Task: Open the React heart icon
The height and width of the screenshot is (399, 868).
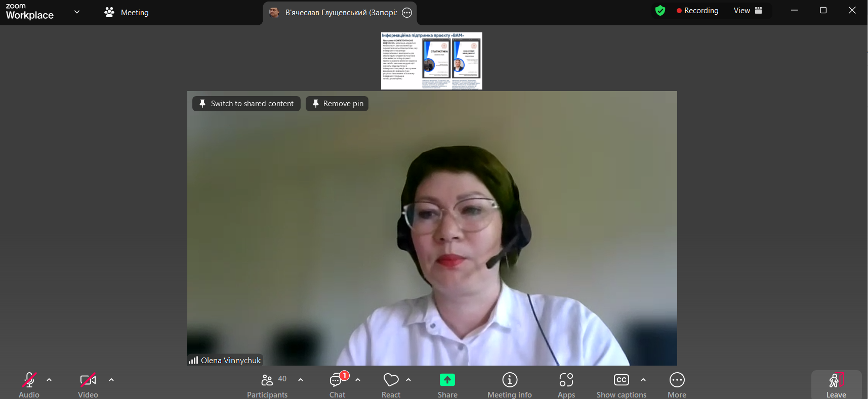Action: (x=391, y=380)
